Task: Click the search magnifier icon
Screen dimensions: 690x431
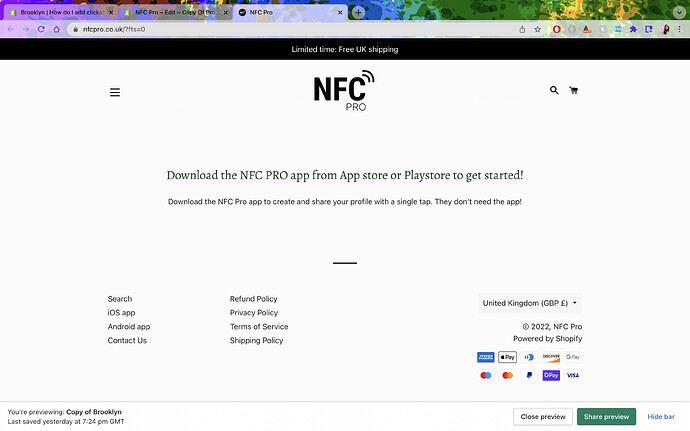Action: coord(554,90)
